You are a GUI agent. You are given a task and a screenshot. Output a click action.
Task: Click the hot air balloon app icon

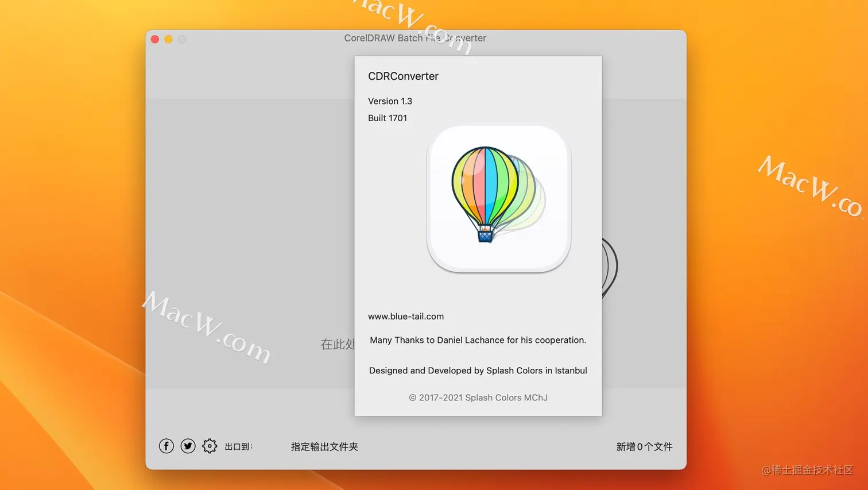click(499, 199)
